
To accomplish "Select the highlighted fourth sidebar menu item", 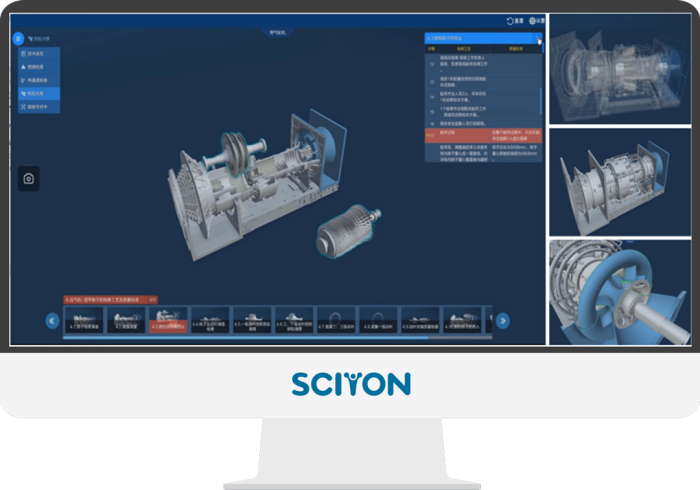I will [38, 93].
